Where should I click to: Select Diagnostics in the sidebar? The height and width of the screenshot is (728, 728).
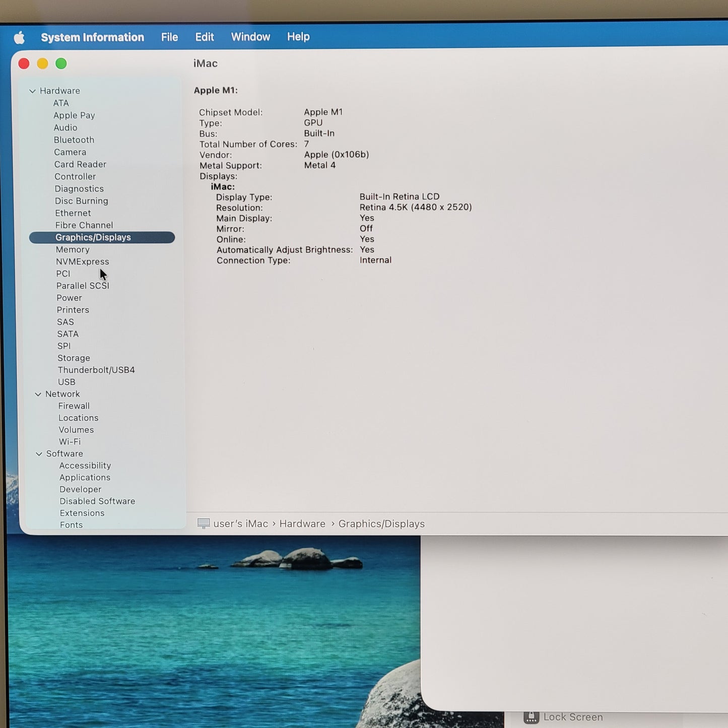coord(79,189)
